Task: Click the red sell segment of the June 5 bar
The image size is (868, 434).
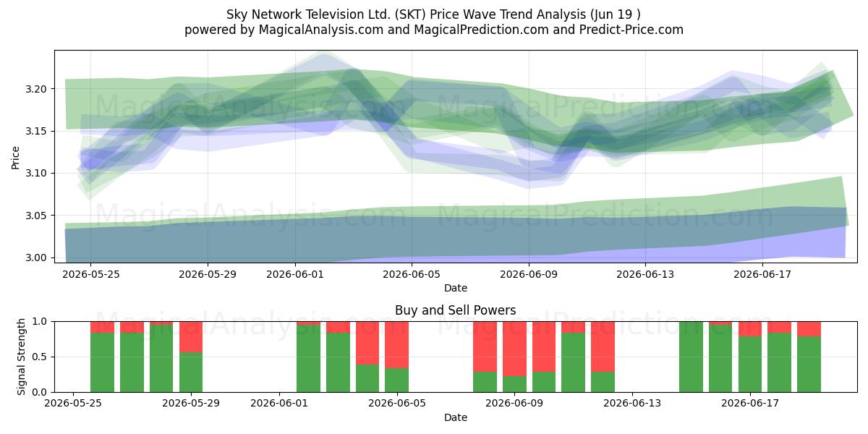Action: point(397,344)
